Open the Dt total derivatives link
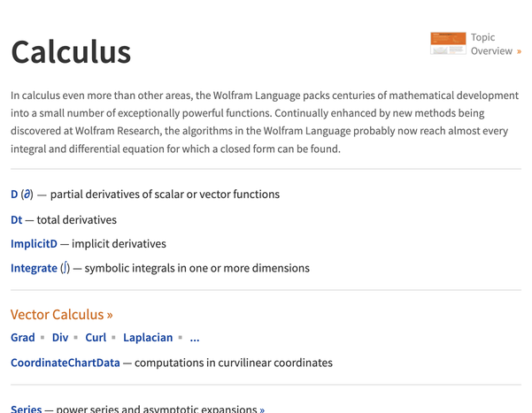This screenshot has width=532, height=413. (x=17, y=219)
